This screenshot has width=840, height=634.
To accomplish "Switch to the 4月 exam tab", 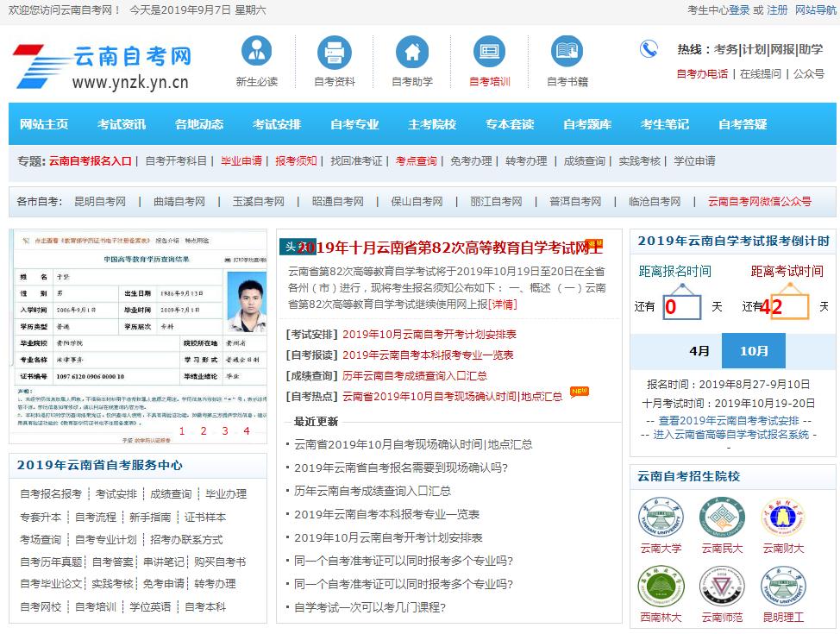I will [699, 351].
